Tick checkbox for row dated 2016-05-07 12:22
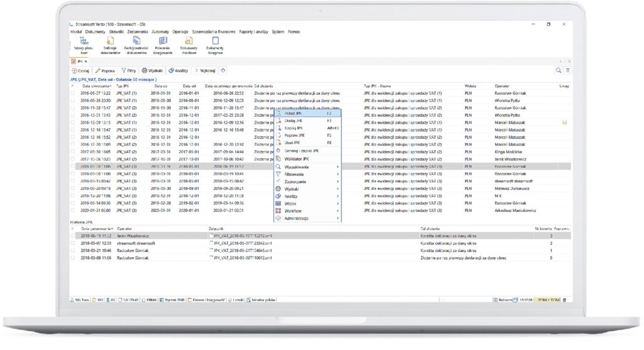The height and width of the screenshot is (350, 644). pyautogui.click(x=72, y=92)
